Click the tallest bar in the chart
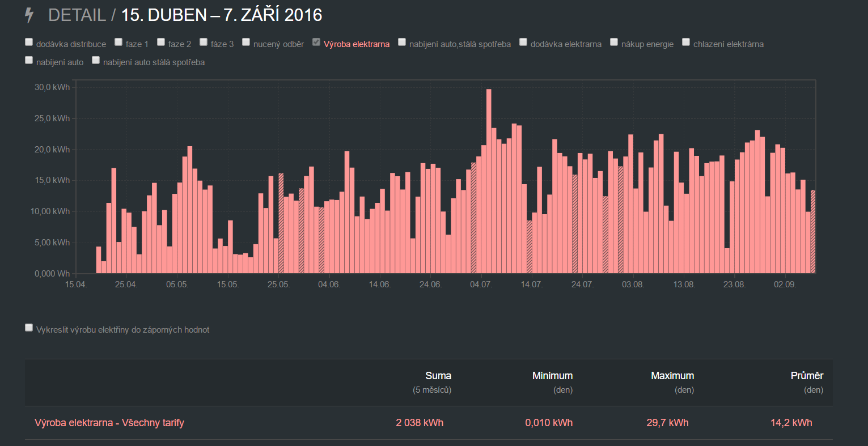The width and height of the screenshot is (868, 446). (x=489, y=181)
